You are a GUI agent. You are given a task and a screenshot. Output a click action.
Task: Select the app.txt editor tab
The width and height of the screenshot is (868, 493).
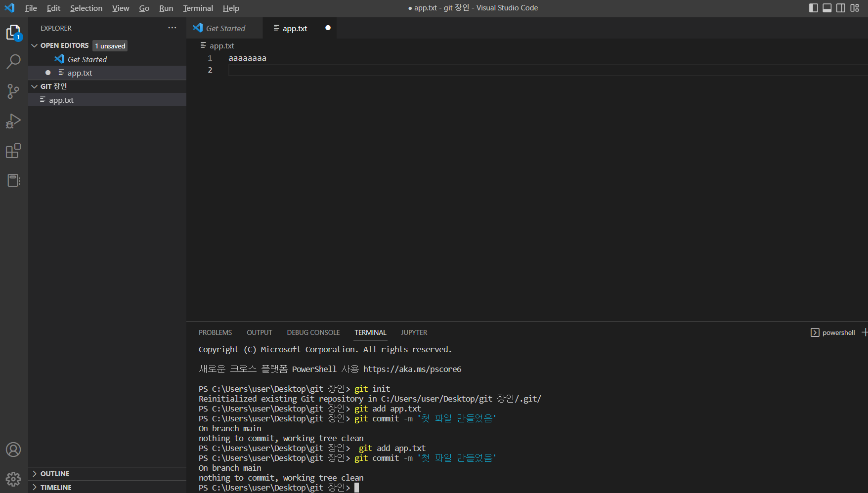point(300,28)
